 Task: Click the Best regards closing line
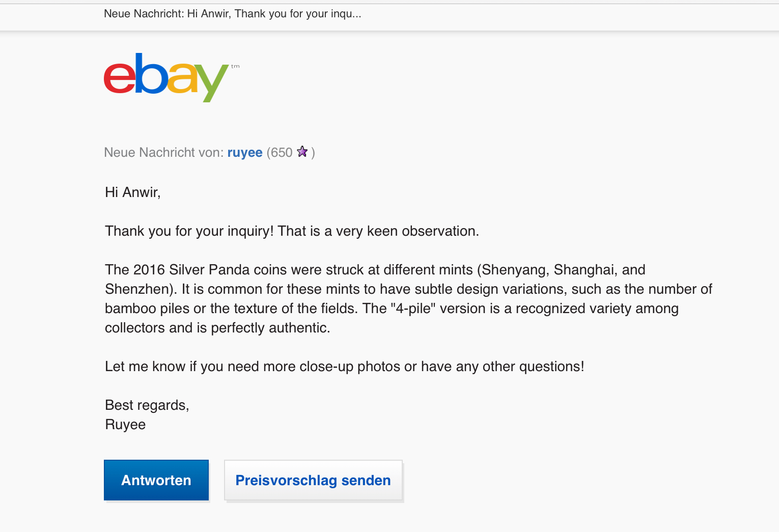[x=147, y=405]
